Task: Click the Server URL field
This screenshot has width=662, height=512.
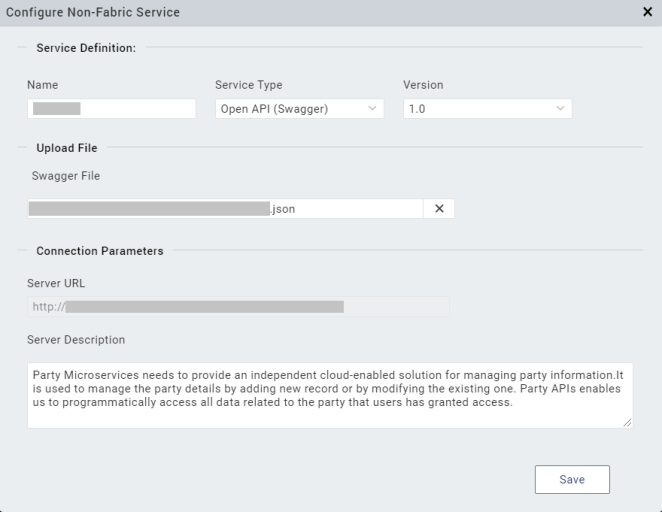Action: [x=238, y=307]
